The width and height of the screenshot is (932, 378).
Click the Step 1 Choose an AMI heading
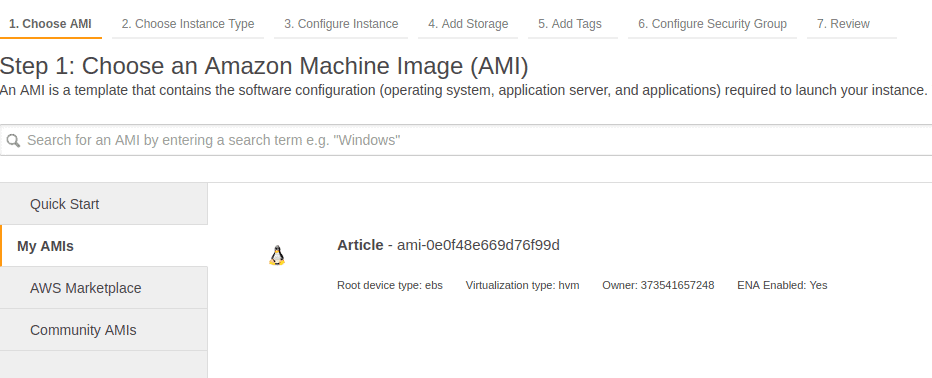(x=264, y=66)
